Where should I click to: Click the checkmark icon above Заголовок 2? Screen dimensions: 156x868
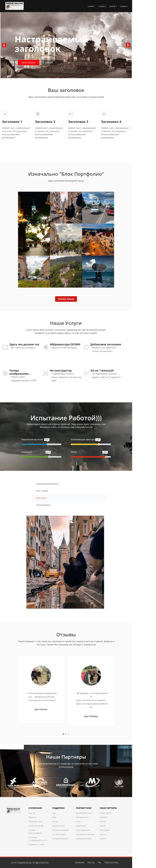38,114
